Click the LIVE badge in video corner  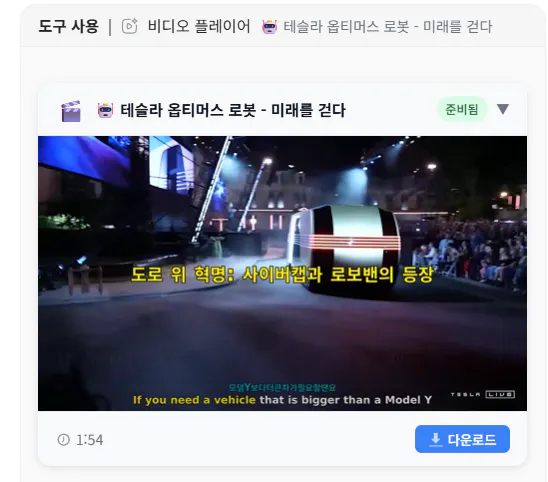coord(500,394)
